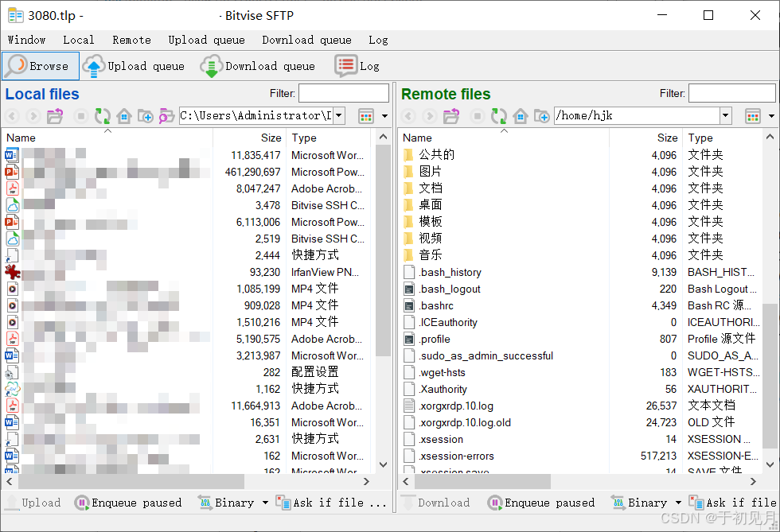Click the Remote stop icon
The height and width of the screenshot is (532, 780).
coord(477,116)
